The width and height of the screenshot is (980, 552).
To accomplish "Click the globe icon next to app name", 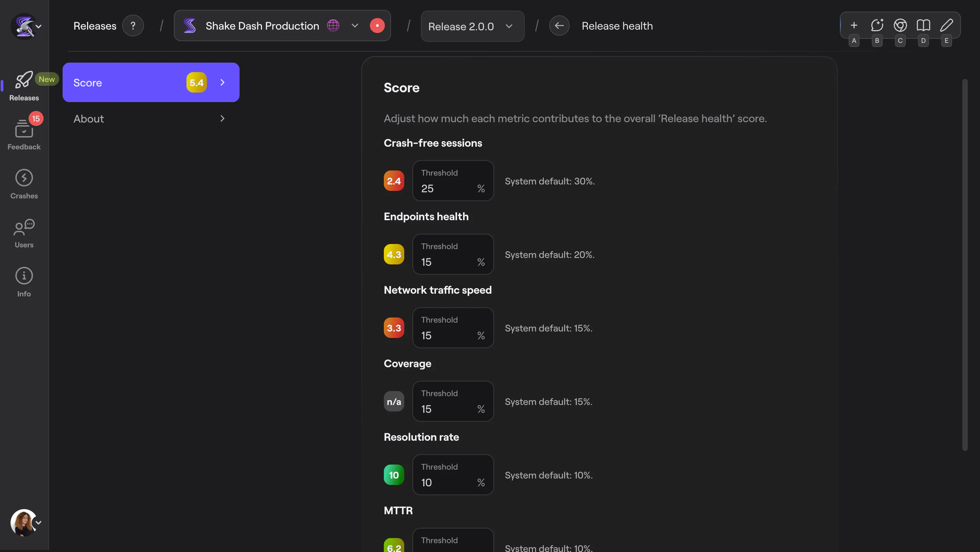I will tap(333, 26).
